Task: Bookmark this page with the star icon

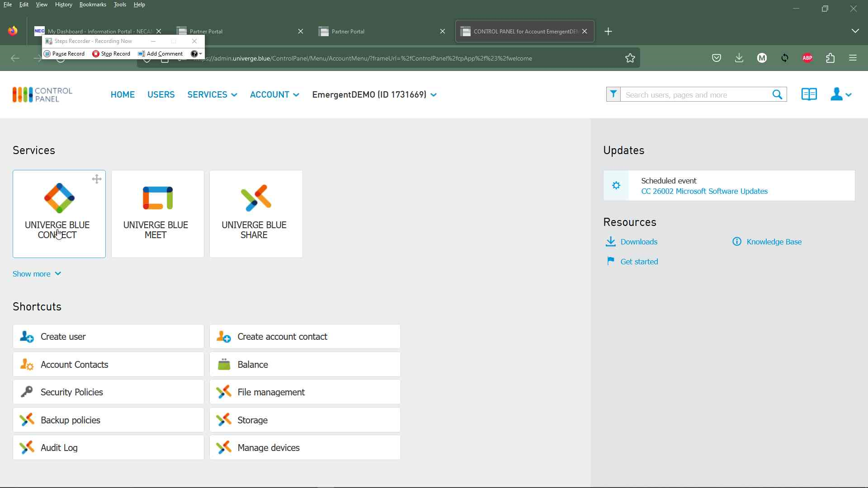Action: pos(630,58)
